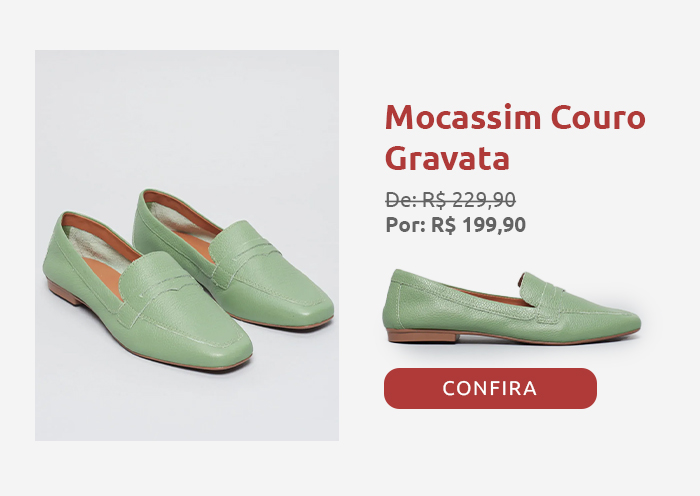Select the front loafer in the pair photo
The image size is (700, 496).
click(x=147, y=292)
